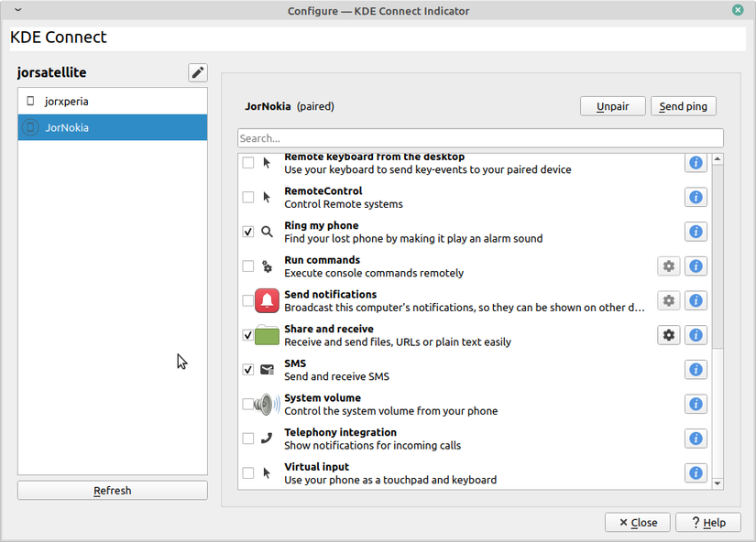Uncheck the SMS plugin

click(x=247, y=370)
